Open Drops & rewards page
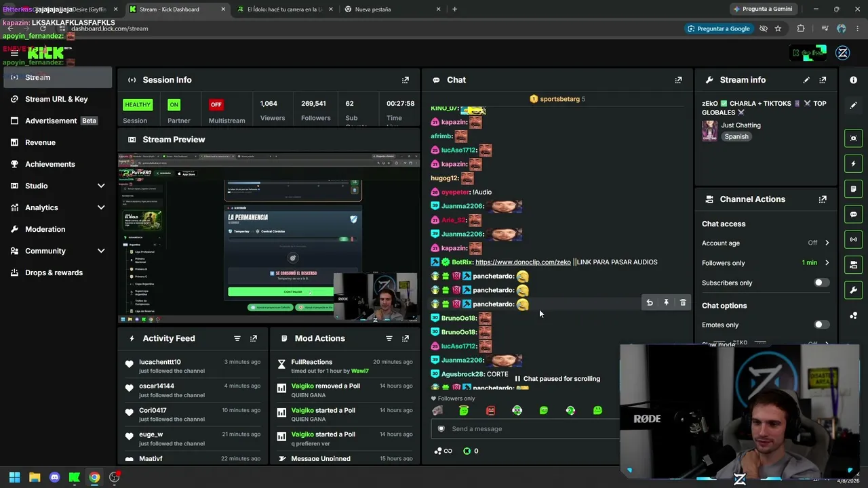The height and width of the screenshot is (488, 868). 58,272
